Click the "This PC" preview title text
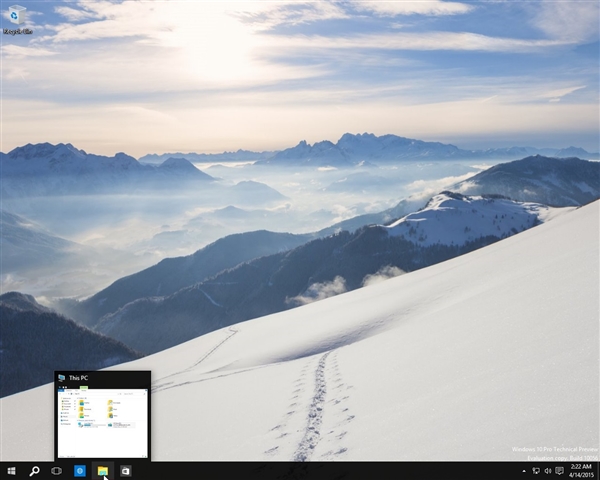The height and width of the screenshot is (480, 600). 79,378
